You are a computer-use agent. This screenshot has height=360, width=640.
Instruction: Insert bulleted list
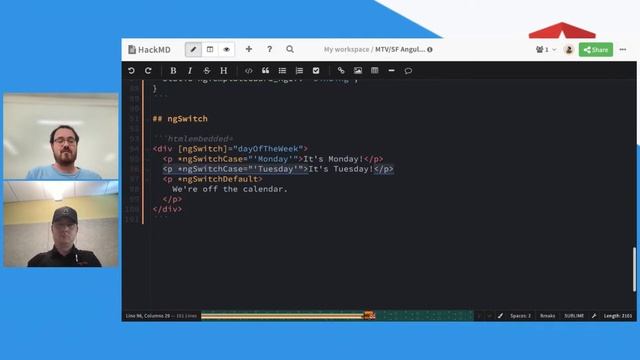282,71
